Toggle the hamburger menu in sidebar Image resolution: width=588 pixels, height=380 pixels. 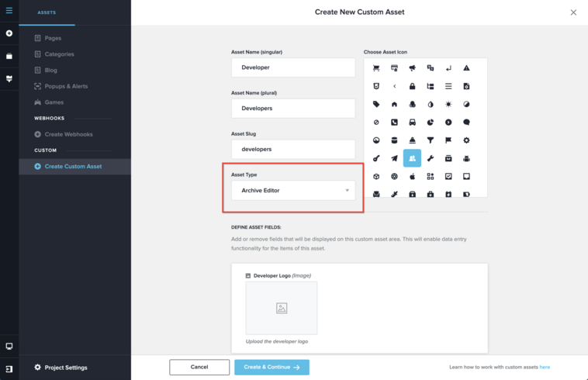pyautogui.click(x=9, y=11)
